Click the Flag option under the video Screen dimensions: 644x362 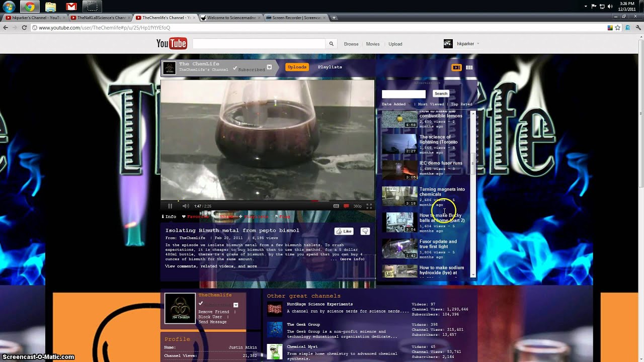pos(283,217)
